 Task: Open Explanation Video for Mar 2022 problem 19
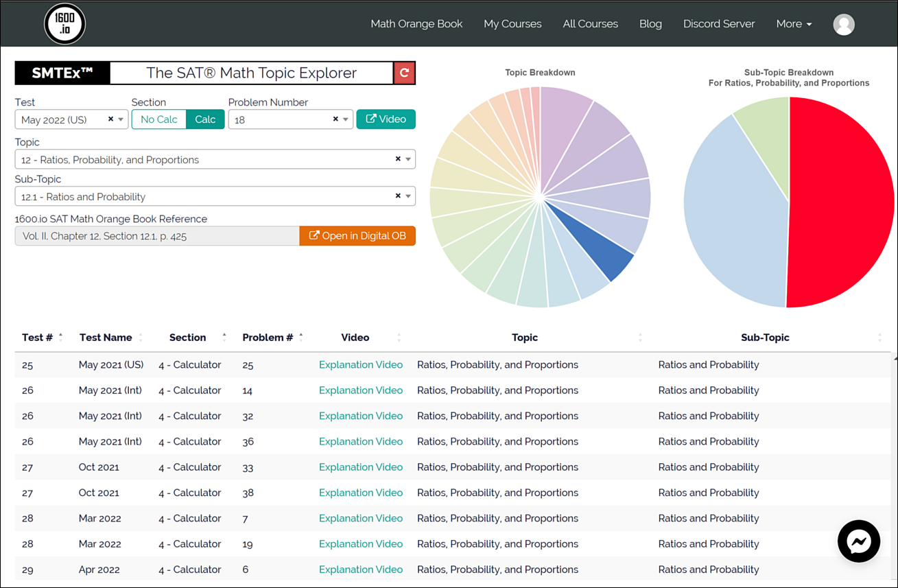tap(361, 544)
